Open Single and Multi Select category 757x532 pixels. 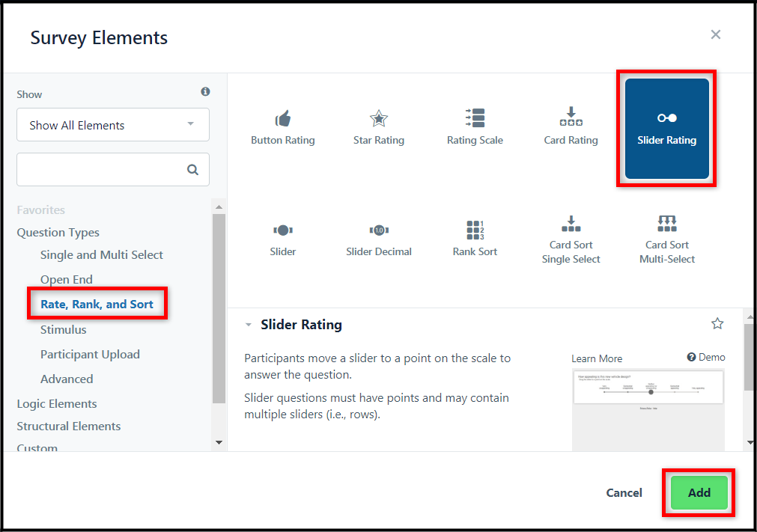101,254
